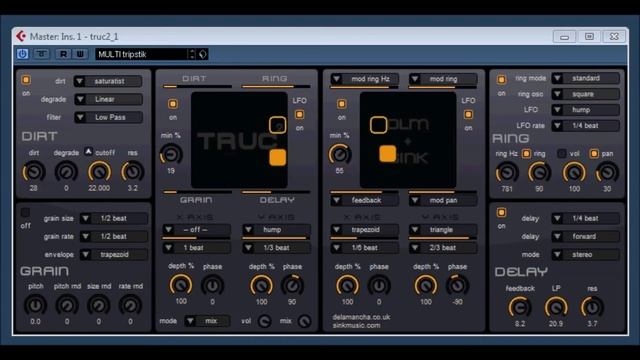Open the left pad 1/3 beat rate dropdown
The width and height of the screenshot is (640, 360).
pyautogui.click(x=276, y=248)
